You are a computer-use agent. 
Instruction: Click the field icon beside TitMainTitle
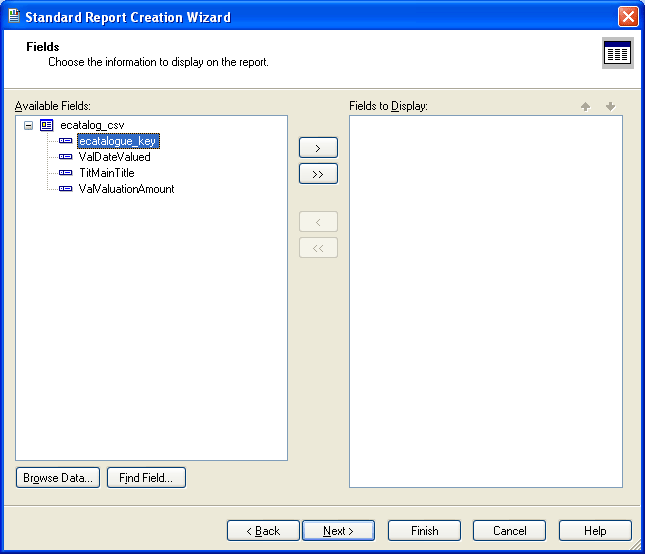(66, 173)
